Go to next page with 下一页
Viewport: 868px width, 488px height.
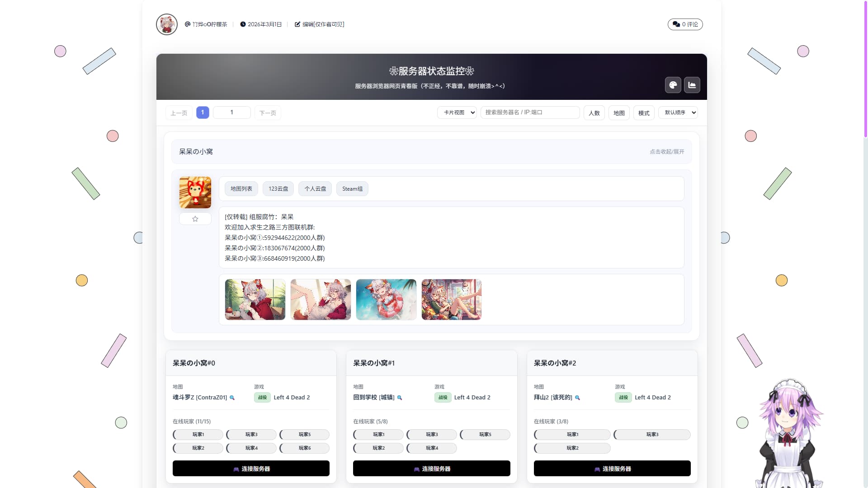(x=267, y=113)
